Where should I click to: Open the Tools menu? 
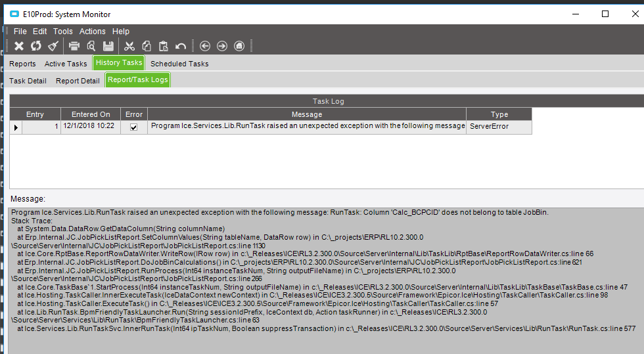point(63,32)
